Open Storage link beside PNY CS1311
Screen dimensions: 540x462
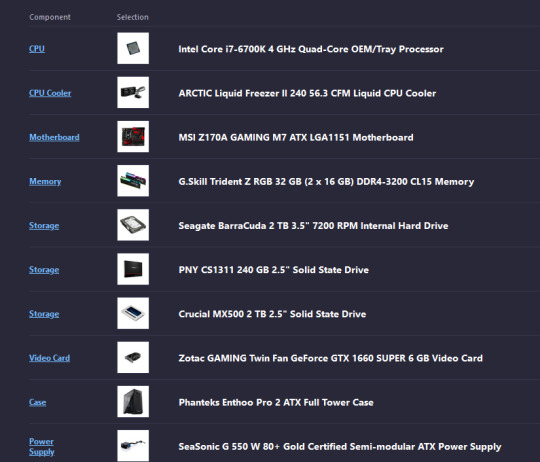point(44,270)
